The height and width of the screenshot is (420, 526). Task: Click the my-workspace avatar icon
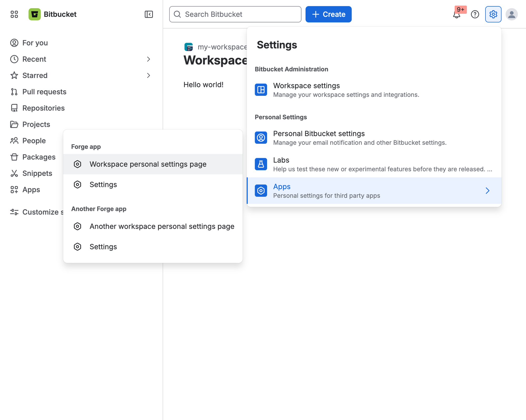(x=189, y=47)
